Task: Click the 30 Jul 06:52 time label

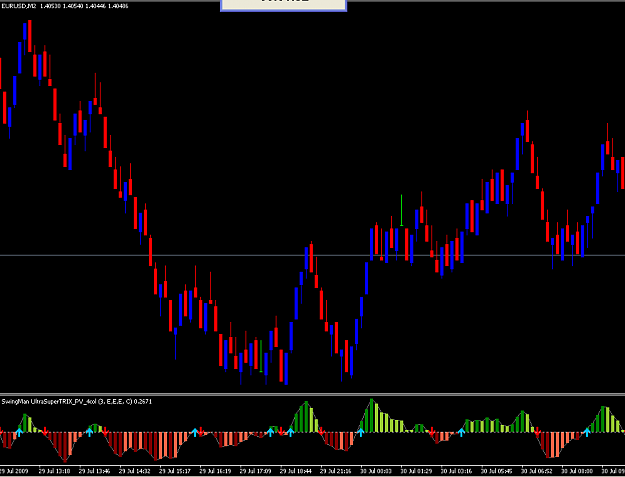Action: (x=537, y=471)
